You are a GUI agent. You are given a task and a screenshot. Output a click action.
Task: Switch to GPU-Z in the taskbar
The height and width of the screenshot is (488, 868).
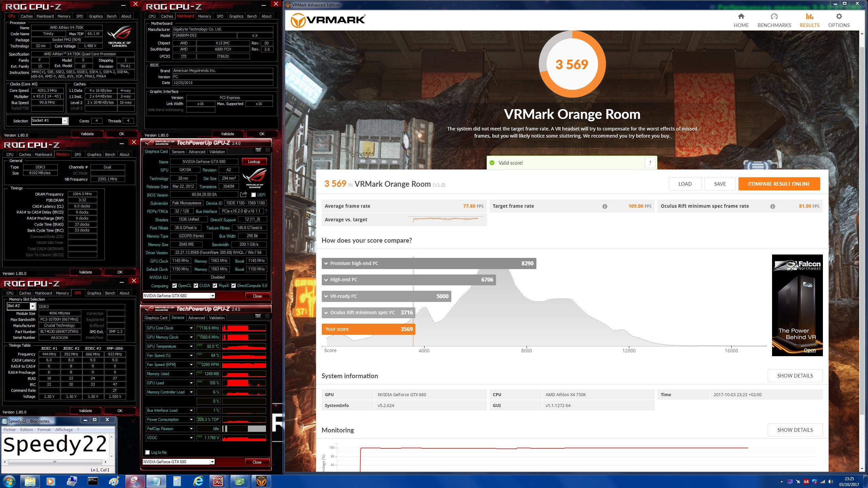240,481
